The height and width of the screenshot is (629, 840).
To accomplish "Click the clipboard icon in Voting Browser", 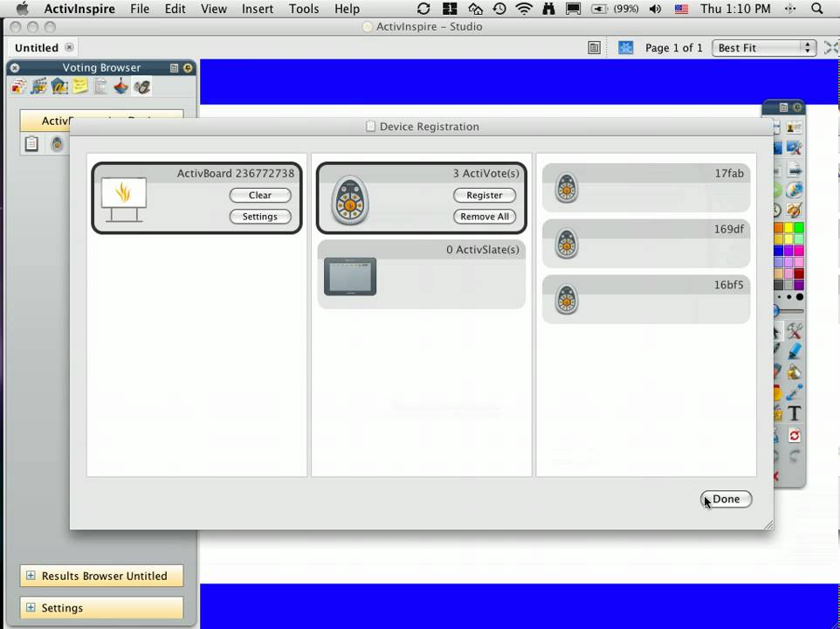I will (31, 143).
